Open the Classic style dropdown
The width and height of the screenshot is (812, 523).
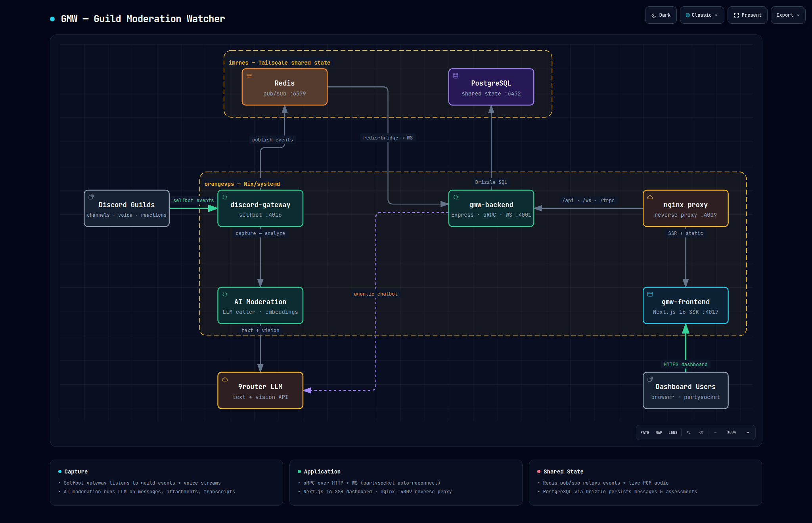[702, 15]
